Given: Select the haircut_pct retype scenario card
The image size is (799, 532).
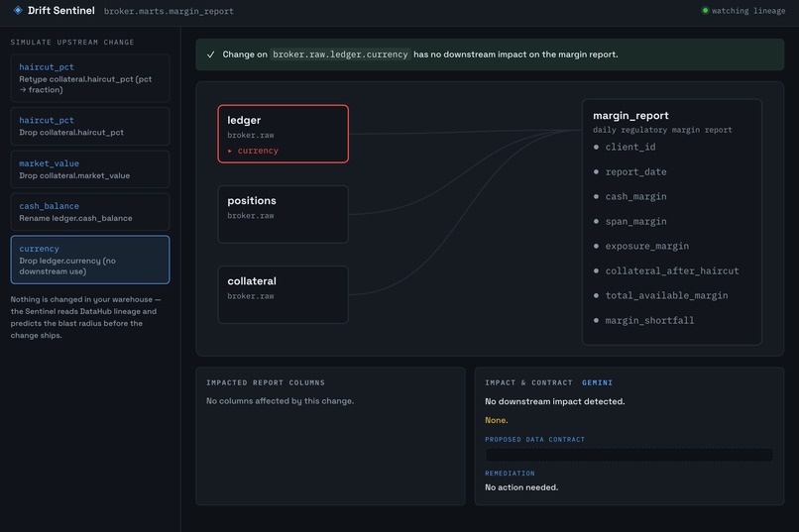Looking at the screenshot, I should 89,78.
